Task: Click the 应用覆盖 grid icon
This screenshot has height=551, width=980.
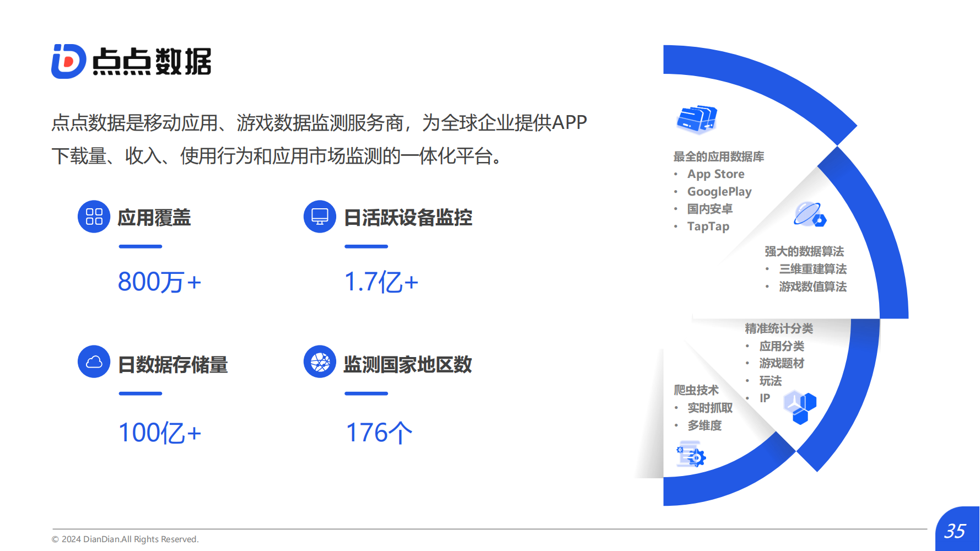Action: 94,217
